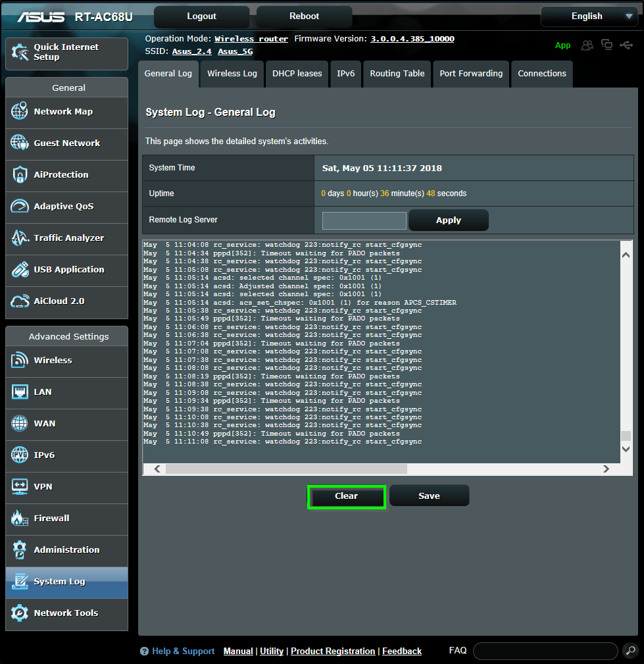Image resolution: width=644 pixels, height=664 pixels.
Task: Click the Reboot button
Action: [x=304, y=16]
